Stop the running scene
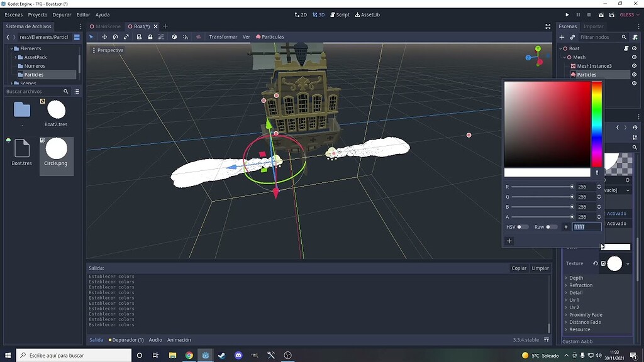Image resolution: width=644 pixels, height=362 pixels. (x=589, y=15)
